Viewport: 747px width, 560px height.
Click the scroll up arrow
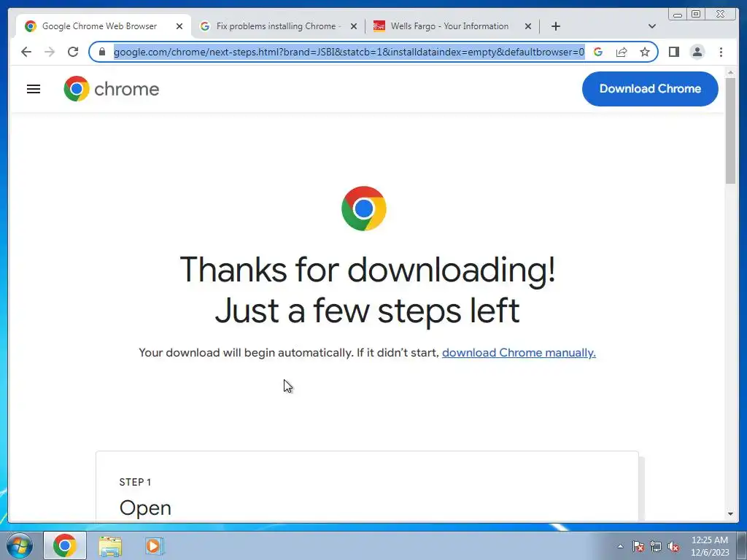pyautogui.click(x=730, y=72)
